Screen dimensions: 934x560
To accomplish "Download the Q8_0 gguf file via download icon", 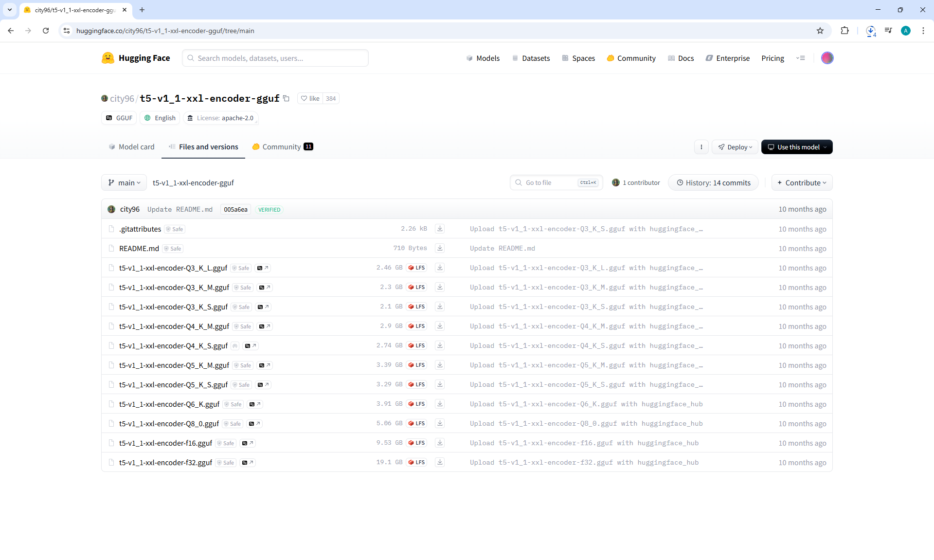I will (440, 423).
